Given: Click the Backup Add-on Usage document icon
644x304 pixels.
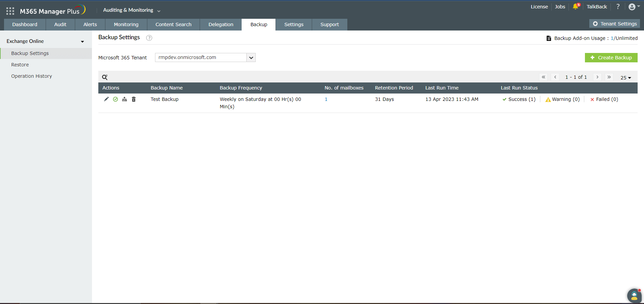Looking at the screenshot, I should point(549,38).
